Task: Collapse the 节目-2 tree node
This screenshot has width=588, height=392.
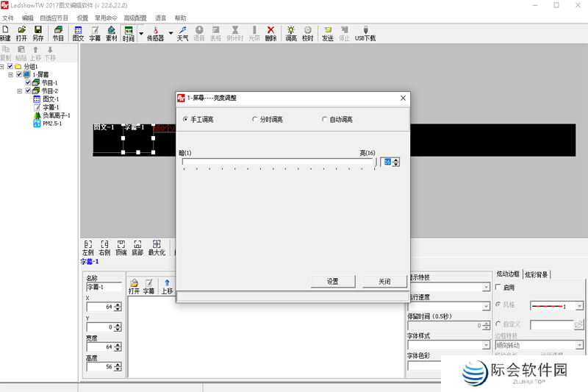Action: [x=20, y=90]
